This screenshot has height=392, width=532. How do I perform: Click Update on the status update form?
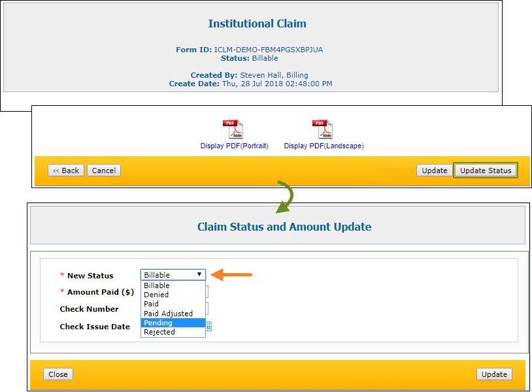(494, 374)
